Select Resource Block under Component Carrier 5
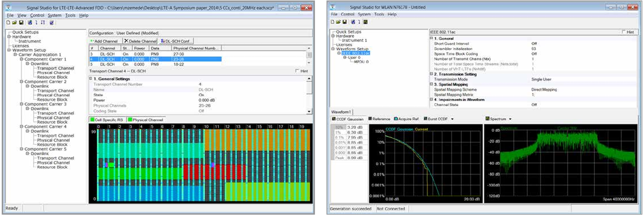Viewport: 644px width, 217px height. click(52, 167)
